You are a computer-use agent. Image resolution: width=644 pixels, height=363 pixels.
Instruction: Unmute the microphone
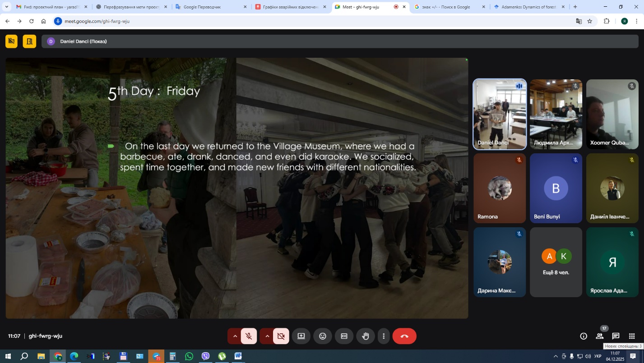pyautogui.click(x=249, y=336)
